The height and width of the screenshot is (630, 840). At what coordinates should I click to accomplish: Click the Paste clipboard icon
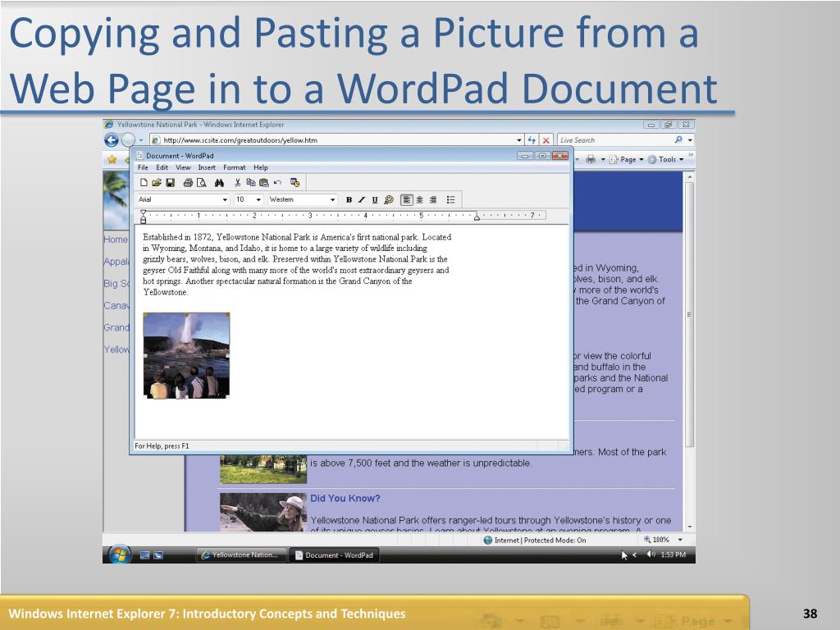coord(263,183)
